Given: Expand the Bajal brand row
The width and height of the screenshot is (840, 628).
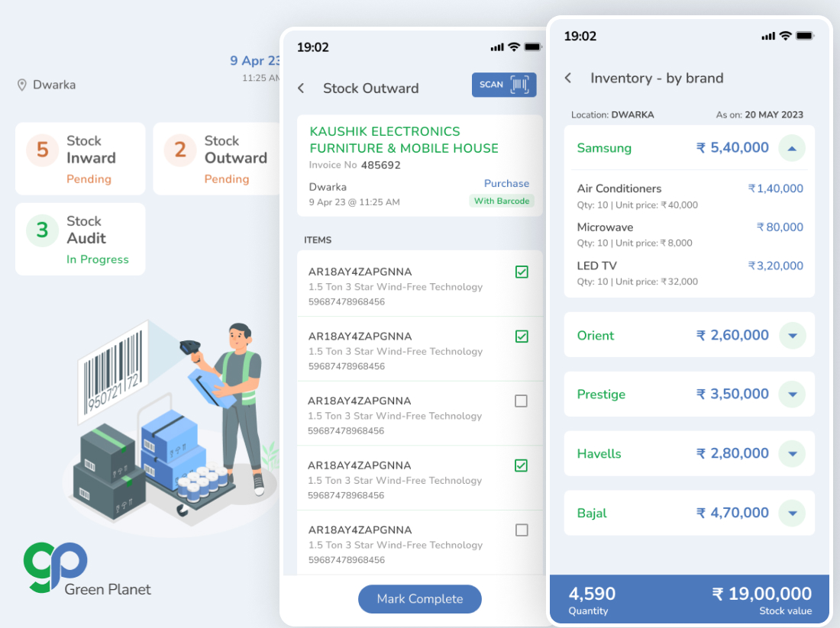Looking at the screenshot, I should tap(792, 513).
